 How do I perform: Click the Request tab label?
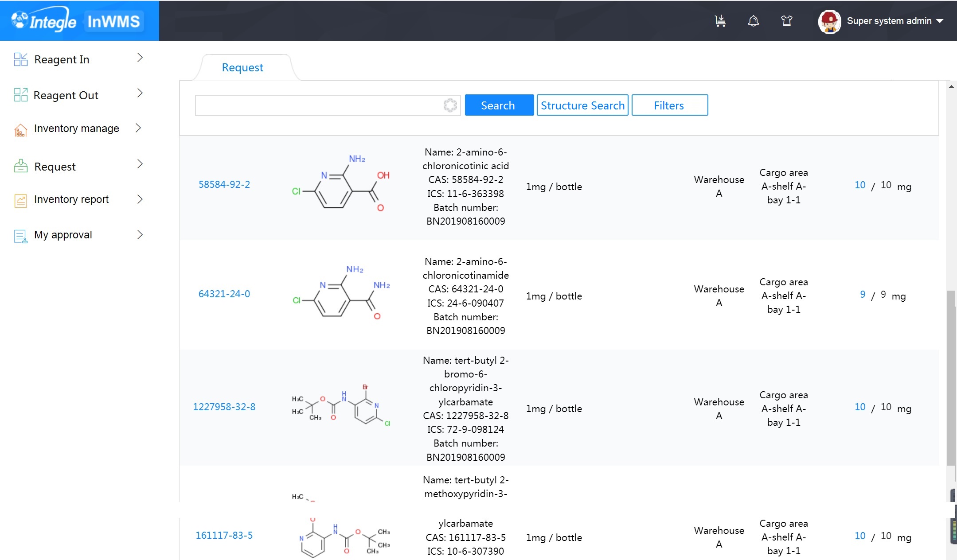click(x=242, y=66)
